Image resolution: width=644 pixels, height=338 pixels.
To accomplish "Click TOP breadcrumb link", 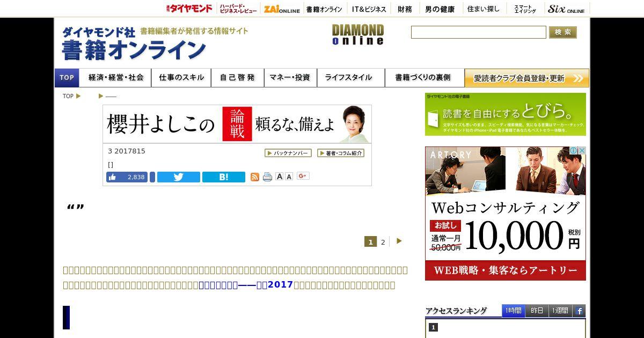I will tap(68, 96).
